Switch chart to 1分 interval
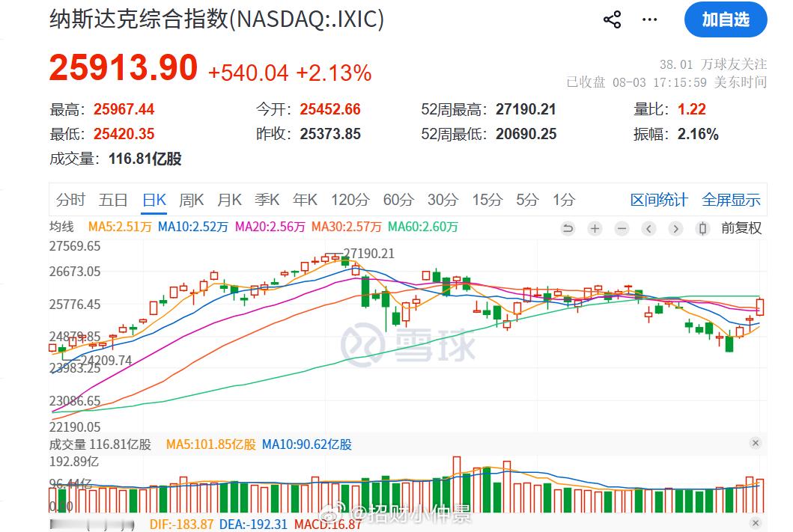The height and width of the screenshot is (532, 793). point(564,200)
